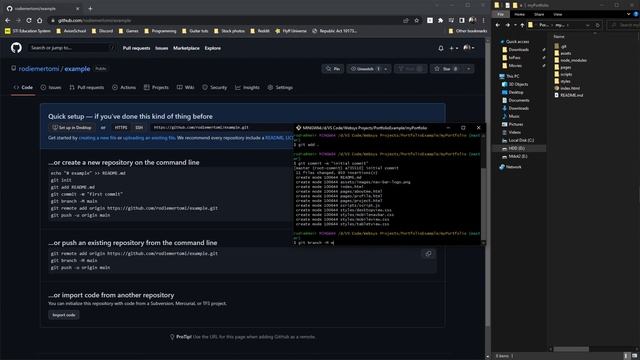Open a new Chrome tab
The height and width of the screenshot is (360, 640).
pos(90,8)
